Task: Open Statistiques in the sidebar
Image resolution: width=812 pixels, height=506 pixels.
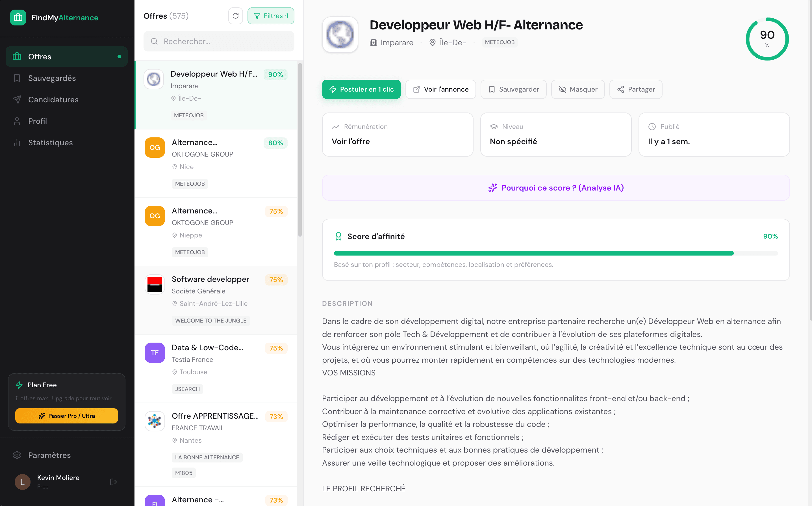Action: pyautogui.click(x=67, y=142)
